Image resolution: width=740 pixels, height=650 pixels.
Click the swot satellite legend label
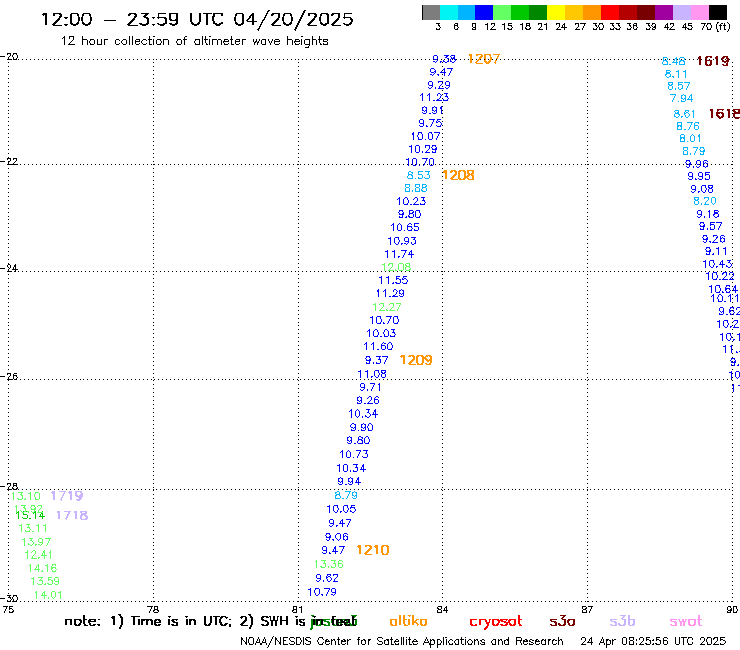(686, 622)
